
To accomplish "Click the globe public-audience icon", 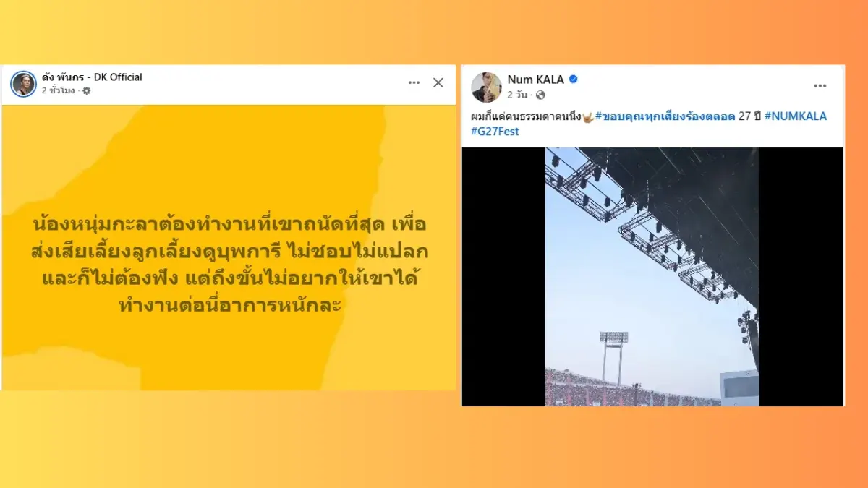I will [x=540, y=95].
